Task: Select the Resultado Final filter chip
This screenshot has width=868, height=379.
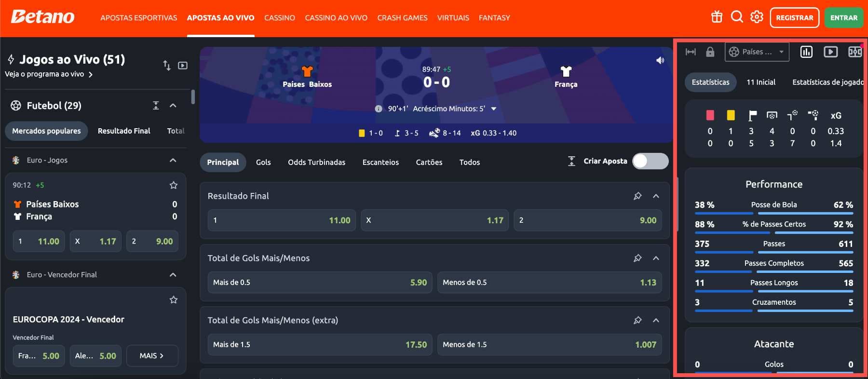Action: [124, 131]
